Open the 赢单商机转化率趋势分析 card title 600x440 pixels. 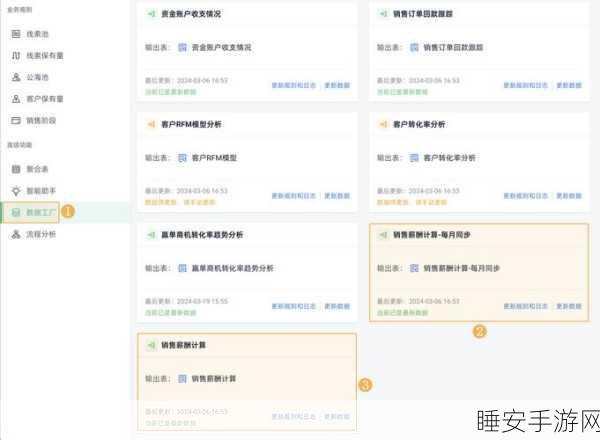(x=202, y=235)
